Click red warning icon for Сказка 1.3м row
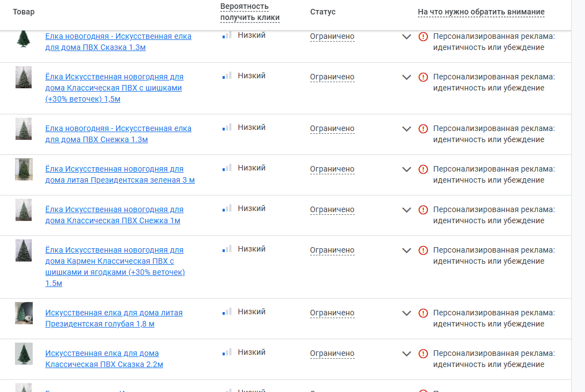The image size is (585, 392). click(x=423, y=37)
